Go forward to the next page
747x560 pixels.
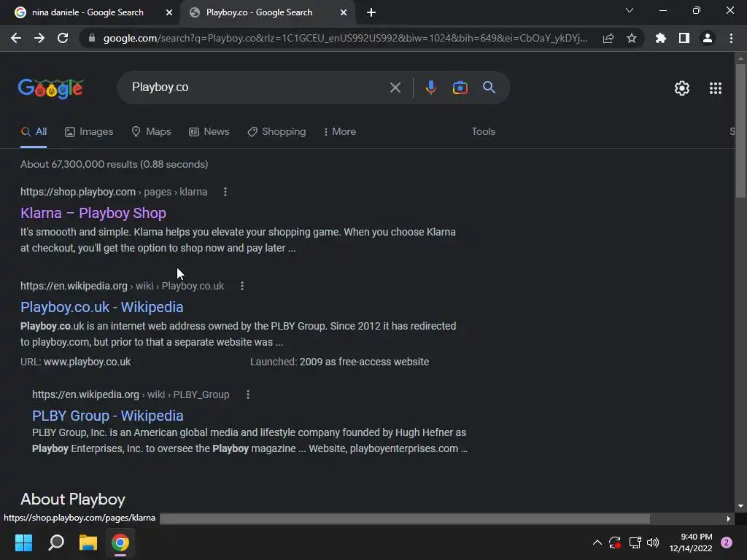pyautogui.click(x=39, y=38)
